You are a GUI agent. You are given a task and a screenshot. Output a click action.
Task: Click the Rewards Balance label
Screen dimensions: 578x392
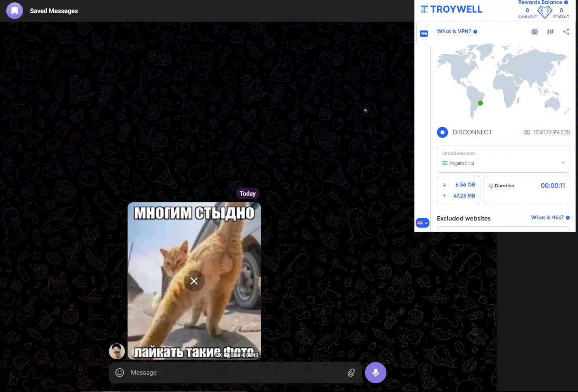pos(540,2)
